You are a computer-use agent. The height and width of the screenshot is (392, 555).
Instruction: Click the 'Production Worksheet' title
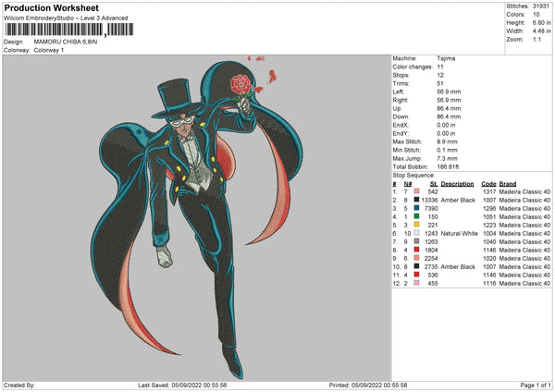(52, 7)
